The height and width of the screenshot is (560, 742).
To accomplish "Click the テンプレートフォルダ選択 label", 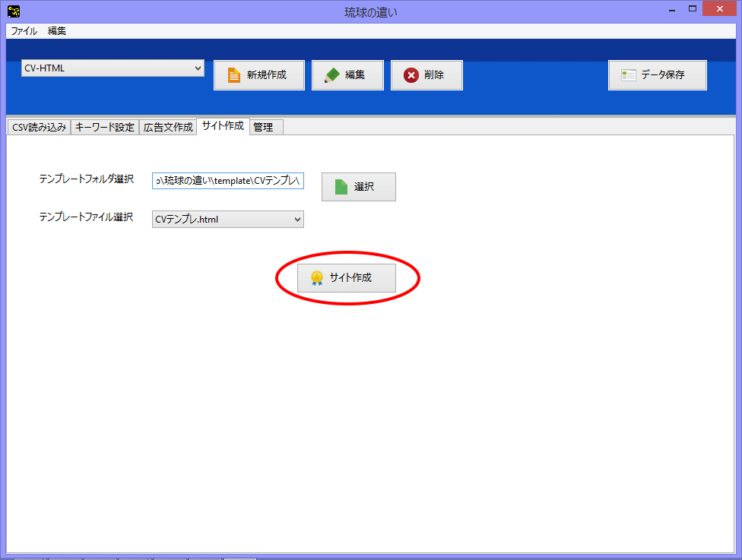I will tap(86, 179).
